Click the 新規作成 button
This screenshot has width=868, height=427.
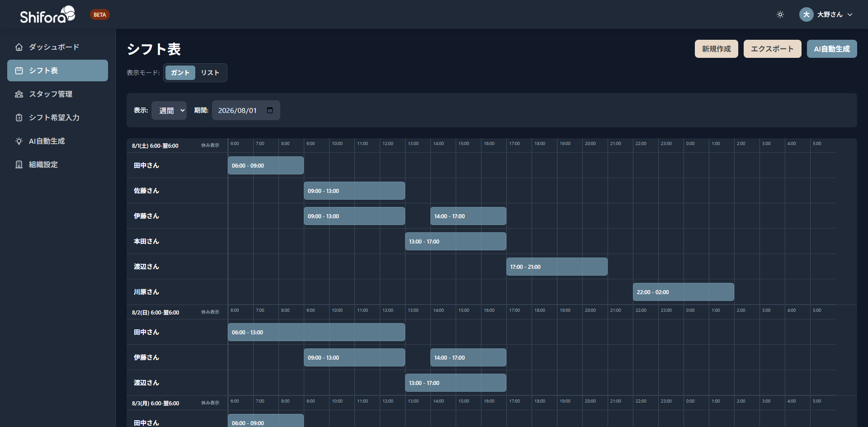(716, 49)
